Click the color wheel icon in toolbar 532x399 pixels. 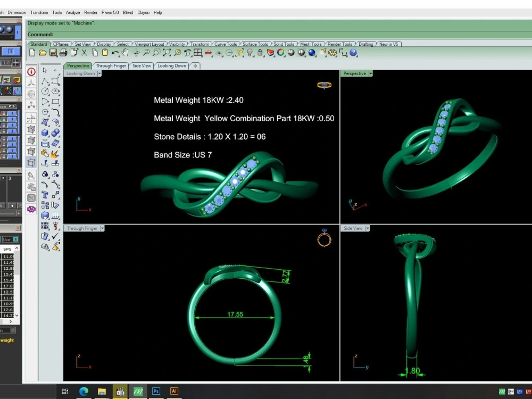click(281, 53)
